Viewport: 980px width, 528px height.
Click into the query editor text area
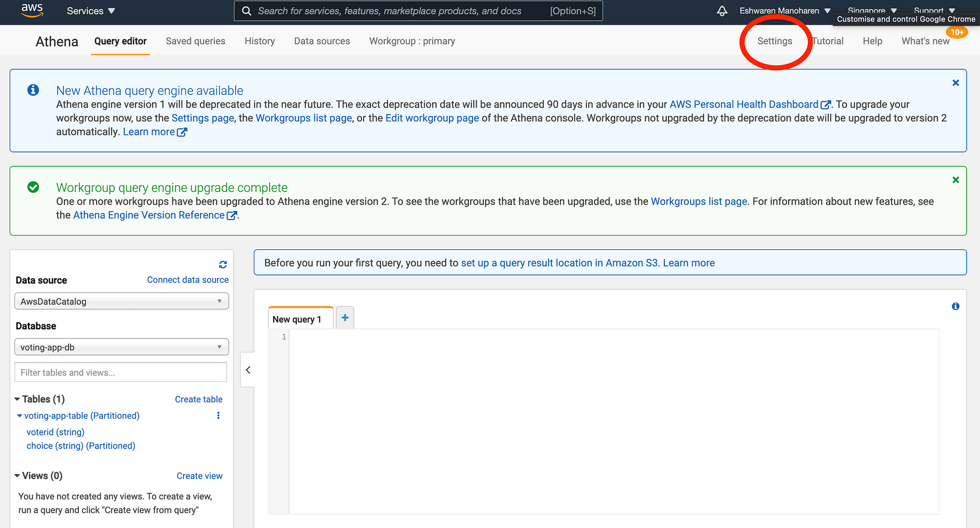[614, 421]
